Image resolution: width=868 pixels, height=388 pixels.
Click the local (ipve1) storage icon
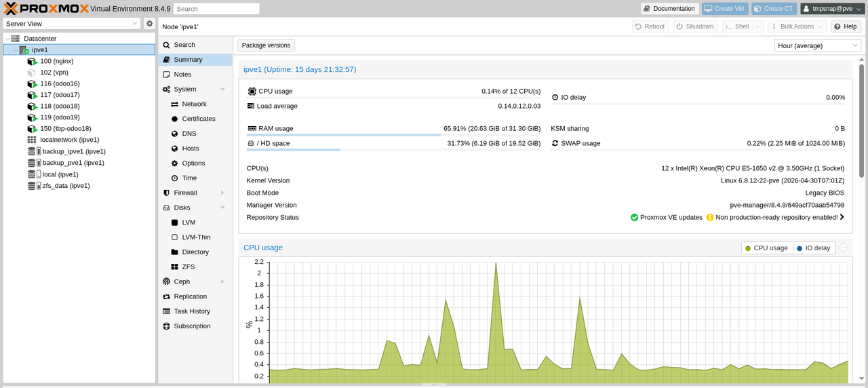(34, 174)
